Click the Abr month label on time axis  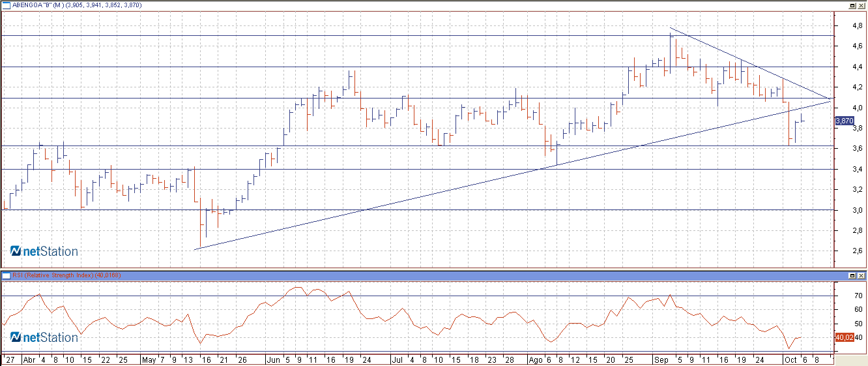29,359
